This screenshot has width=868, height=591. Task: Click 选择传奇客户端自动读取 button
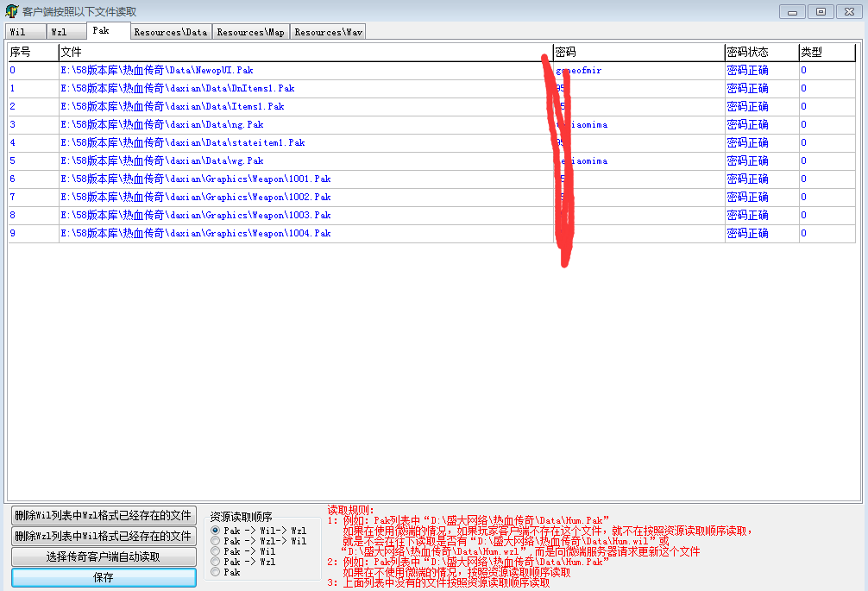(104, 557)
